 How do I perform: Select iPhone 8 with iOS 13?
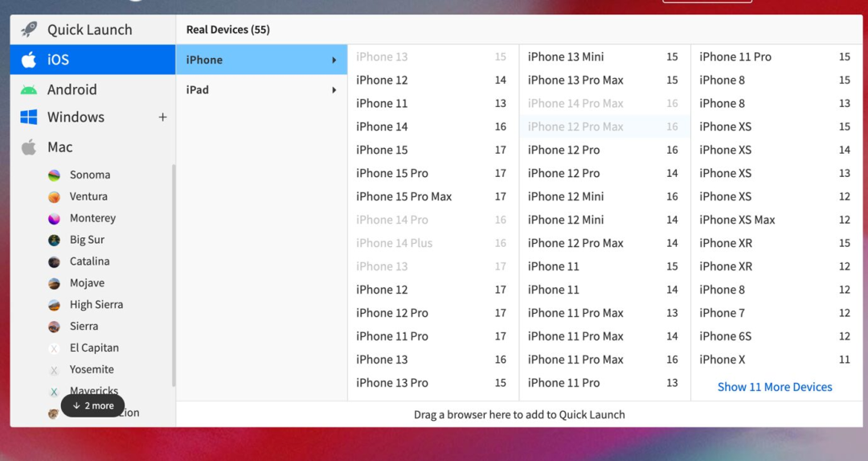click(776, 103)
